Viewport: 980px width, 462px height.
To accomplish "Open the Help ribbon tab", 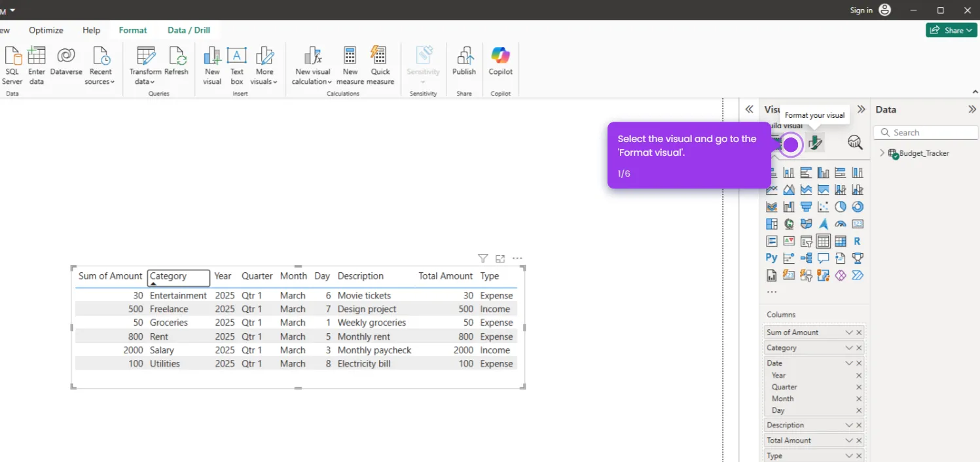I will [92, 30].
